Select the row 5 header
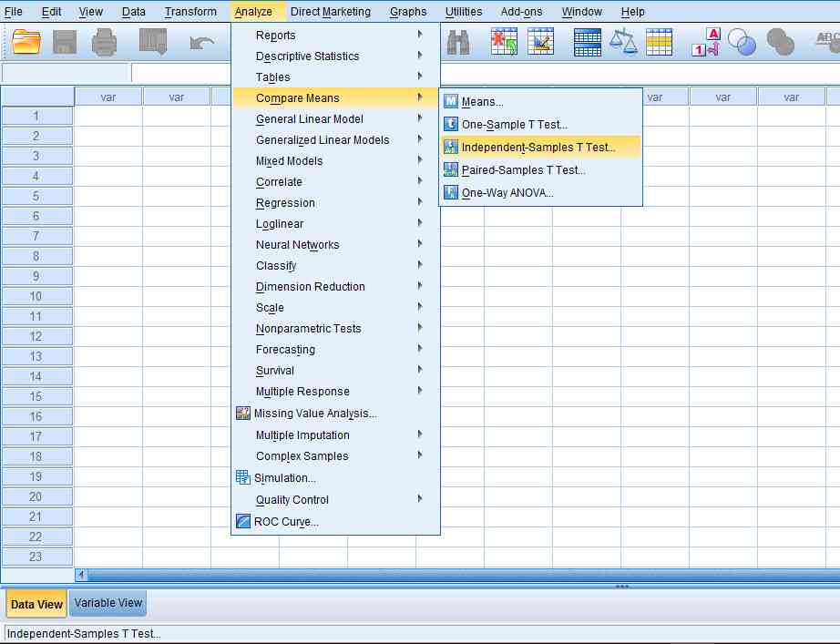The height and width of the screenshot is (644, 840). 36,196
